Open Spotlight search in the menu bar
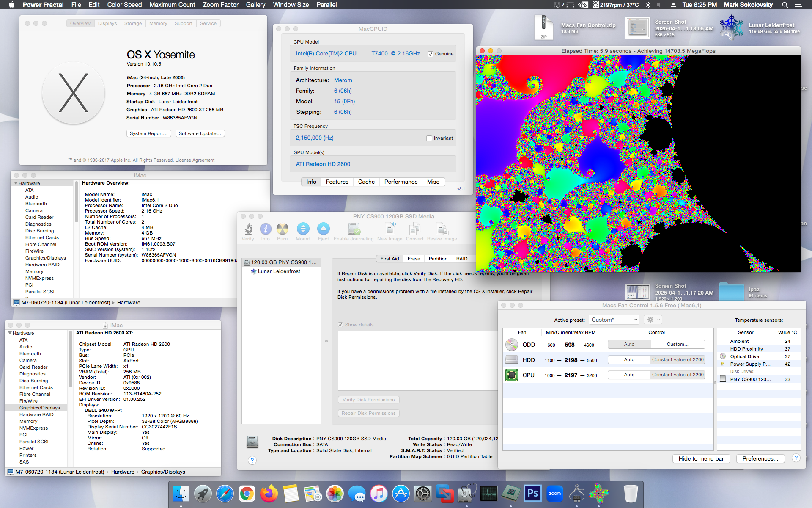The width and height of the screenshot is (812, 508). 785,5
